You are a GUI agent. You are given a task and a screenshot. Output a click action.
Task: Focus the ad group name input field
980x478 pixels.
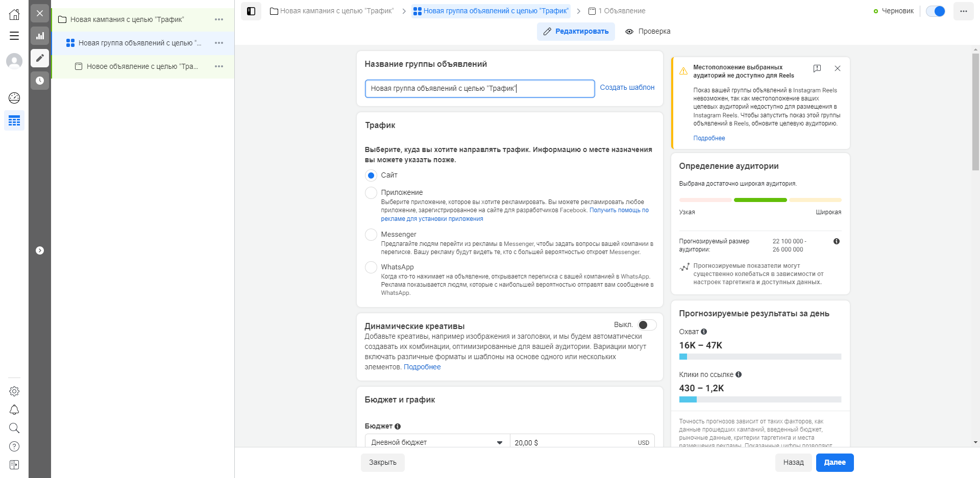click(x=480, y=88)
